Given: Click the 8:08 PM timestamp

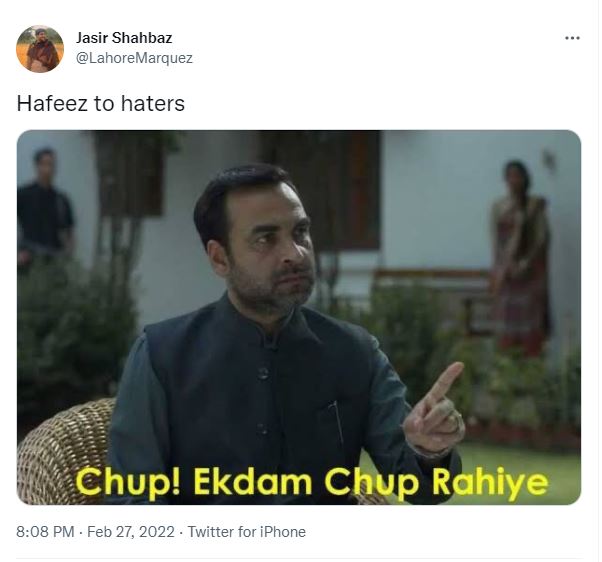Looking at the screenshot, I should (45, 532).
